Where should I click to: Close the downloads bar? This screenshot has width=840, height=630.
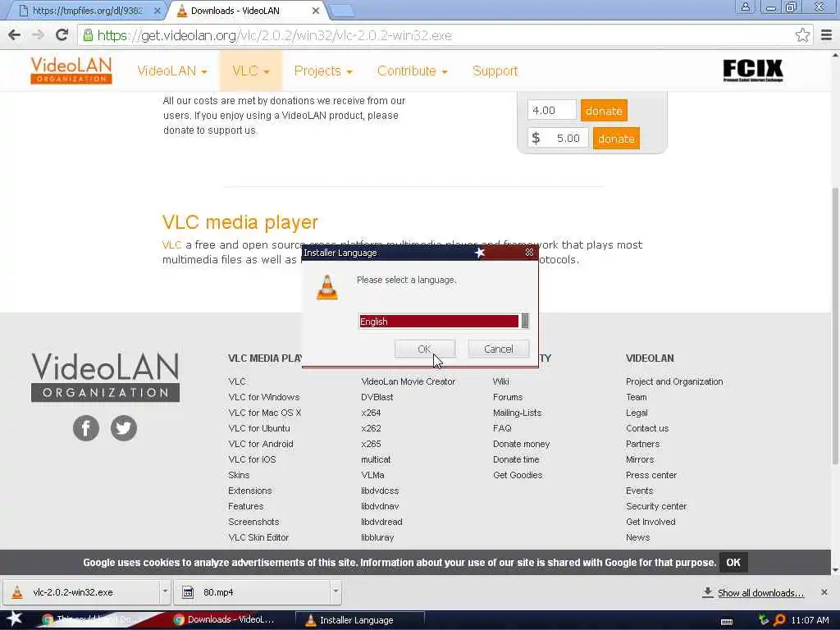click(824, 592)
